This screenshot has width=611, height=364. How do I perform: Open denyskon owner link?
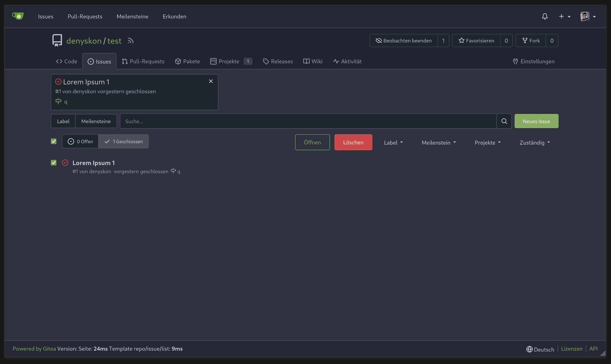[84, 41]
